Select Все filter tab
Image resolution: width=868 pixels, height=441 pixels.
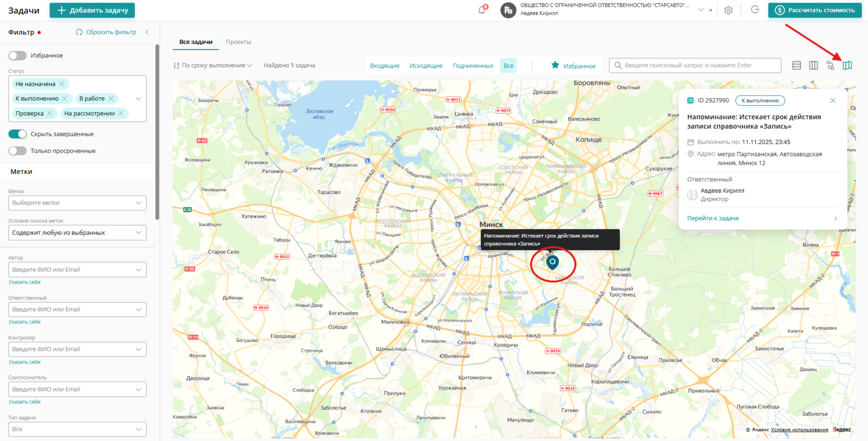508,66
